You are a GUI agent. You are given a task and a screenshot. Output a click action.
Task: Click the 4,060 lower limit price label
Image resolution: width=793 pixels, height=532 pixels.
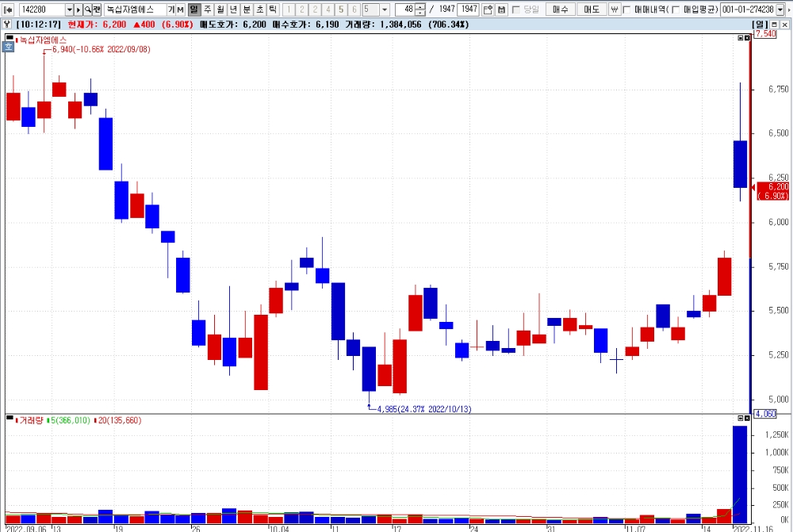(765, 414)
